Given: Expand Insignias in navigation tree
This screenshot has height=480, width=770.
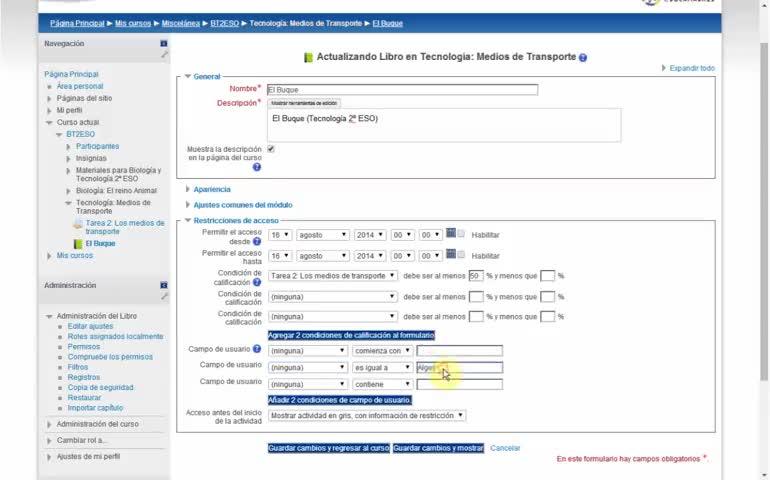Looking at the screenshot, I should 68,159.
